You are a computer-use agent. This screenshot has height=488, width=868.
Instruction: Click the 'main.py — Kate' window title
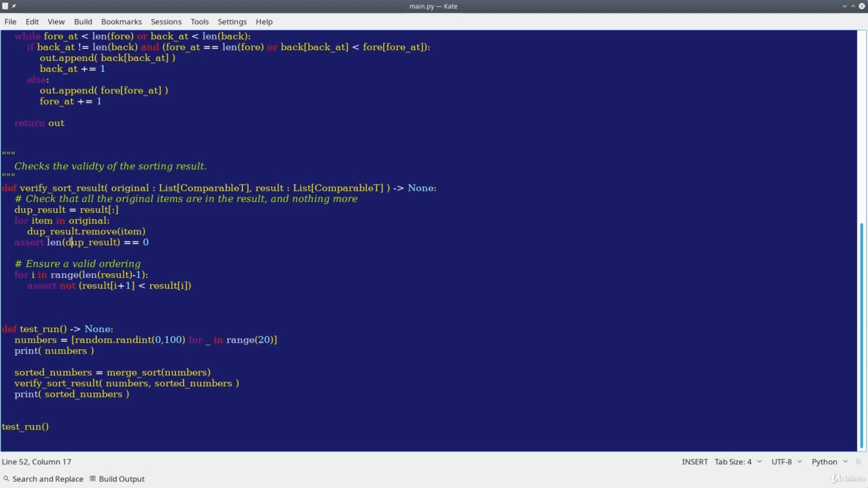point(433,6)
